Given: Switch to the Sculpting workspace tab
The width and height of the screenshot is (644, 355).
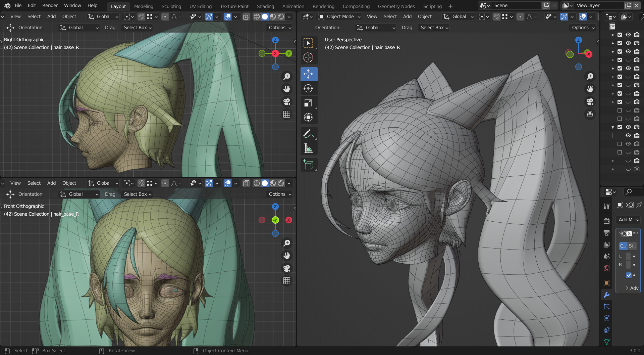Looking at the screenshot, I should [171, 6].
